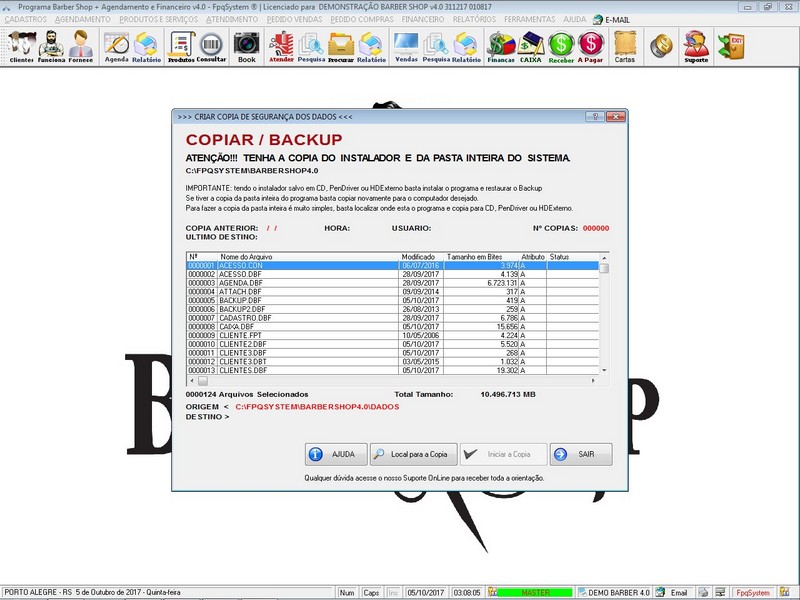Open the Suporte toolbar icon
This screenshot has height=600, width=800.
click(x=696, y=46)
